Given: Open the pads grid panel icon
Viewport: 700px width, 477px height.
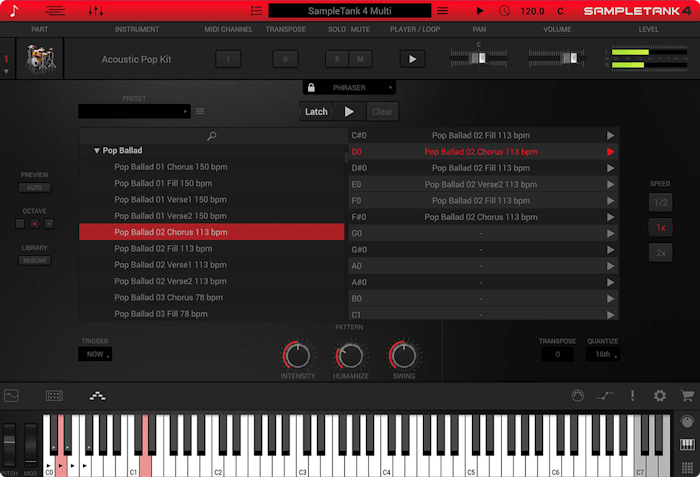Looking at the screenshot, I should pyautogui.click(x=54, y=396).
